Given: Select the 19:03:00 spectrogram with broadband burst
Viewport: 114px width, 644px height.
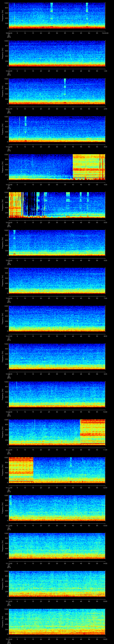Looking at the screenshot, I should click(x=57, y=167).
